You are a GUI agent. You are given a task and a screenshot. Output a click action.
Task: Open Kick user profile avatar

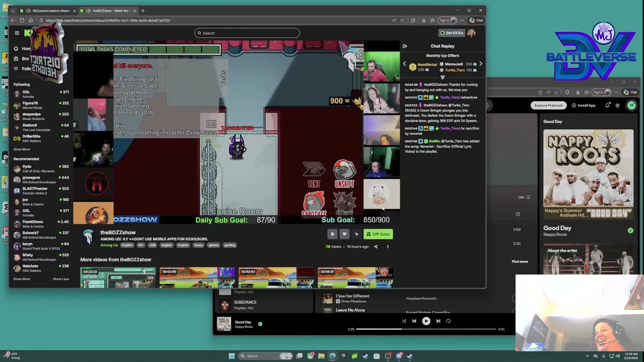point(471,33)
